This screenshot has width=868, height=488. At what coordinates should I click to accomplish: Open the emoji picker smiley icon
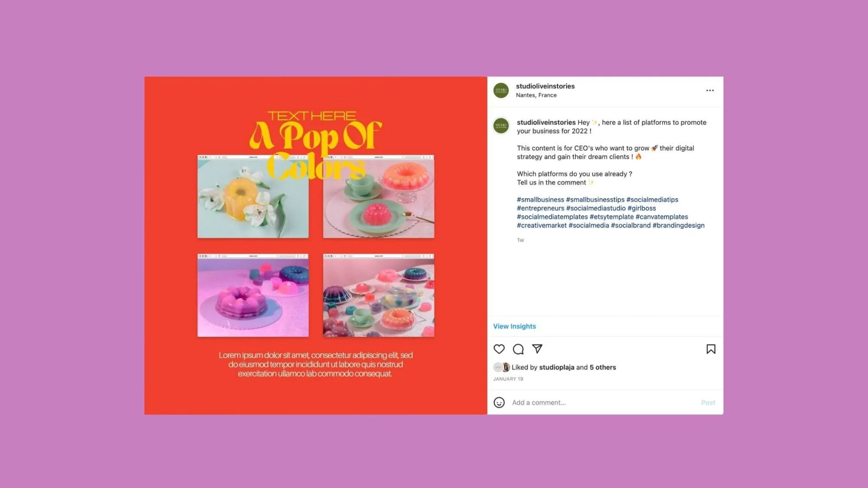(499, 403)
